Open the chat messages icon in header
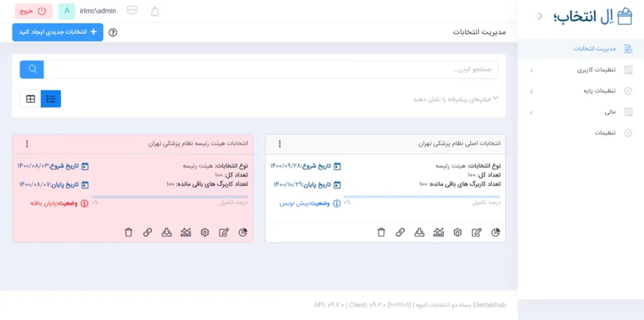The height and width of the screenshot is (320, 644). 132,11
